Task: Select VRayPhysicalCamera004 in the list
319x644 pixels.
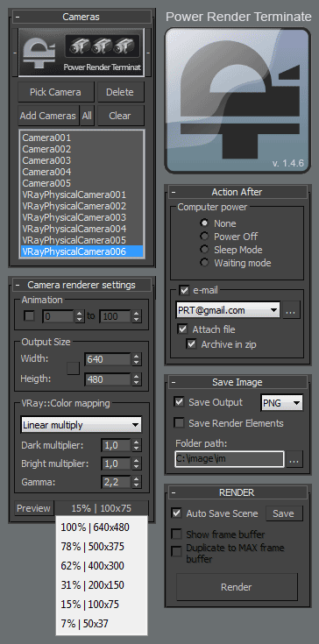Action: pos(82,229)
